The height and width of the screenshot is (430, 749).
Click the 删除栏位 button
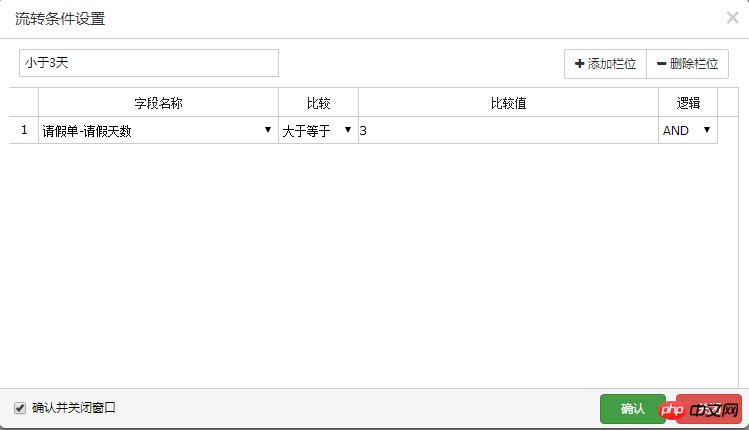point(687,64)
